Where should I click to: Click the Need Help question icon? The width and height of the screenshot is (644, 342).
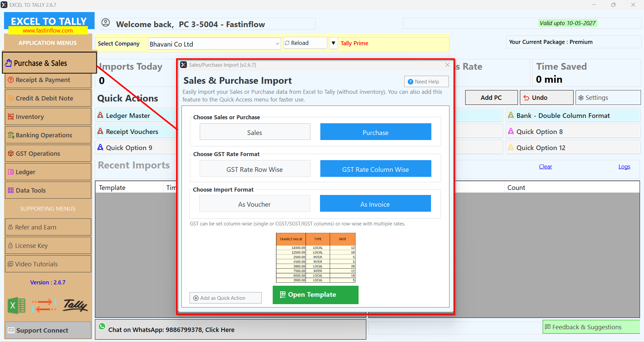point(410,82)
